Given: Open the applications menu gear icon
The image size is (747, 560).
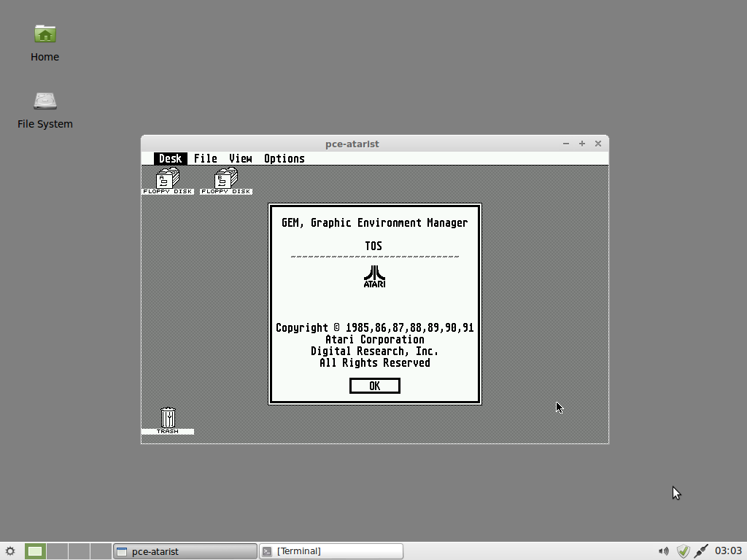Looking at the screenshot, I should click(10, 551).
